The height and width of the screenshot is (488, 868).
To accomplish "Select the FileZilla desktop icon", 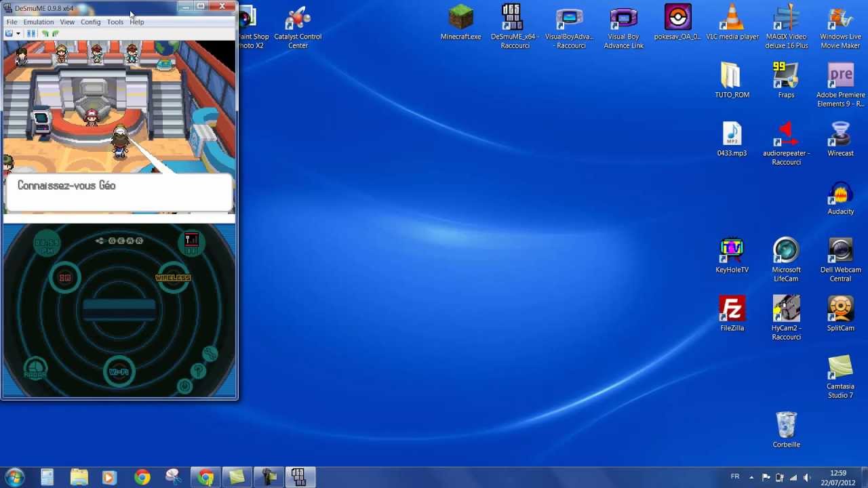I will (x=732, y=314).
